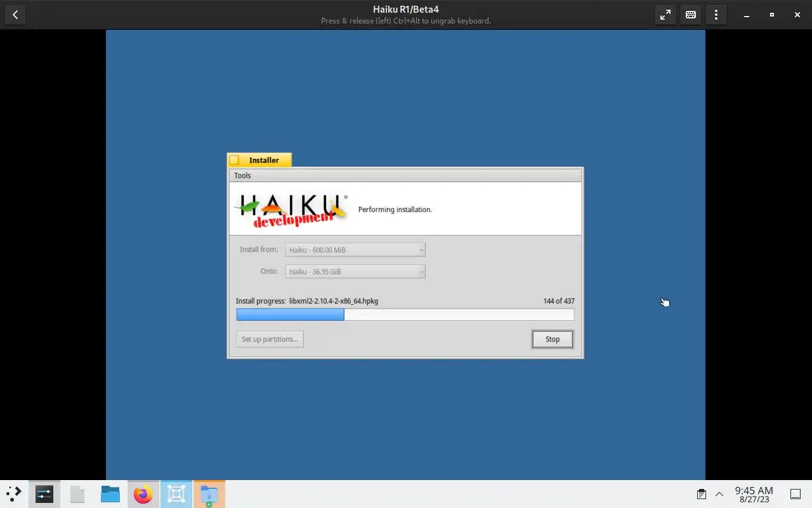The image size is (812, 508).
Task: Stop the installation with the Stop button
Action: [553, 339]
